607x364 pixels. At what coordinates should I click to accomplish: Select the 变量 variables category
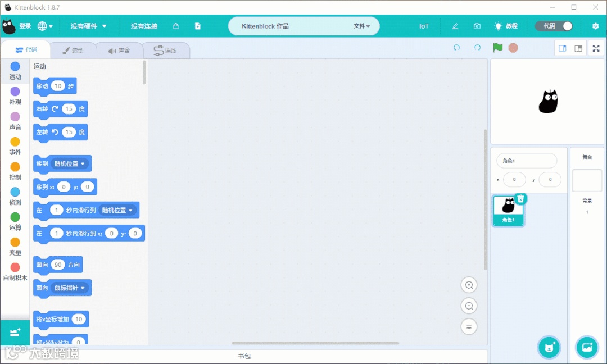pos(15,247)
